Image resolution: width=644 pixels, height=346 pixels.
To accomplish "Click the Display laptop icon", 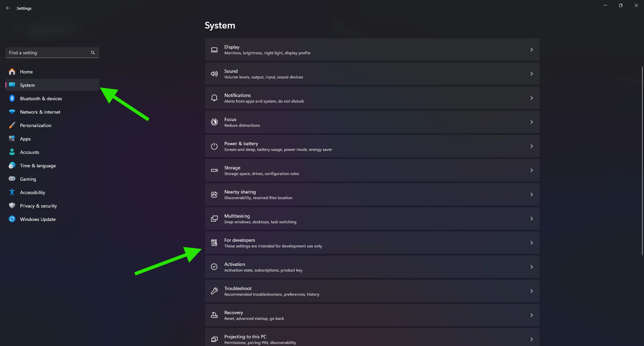I will [x=214, y=50].
